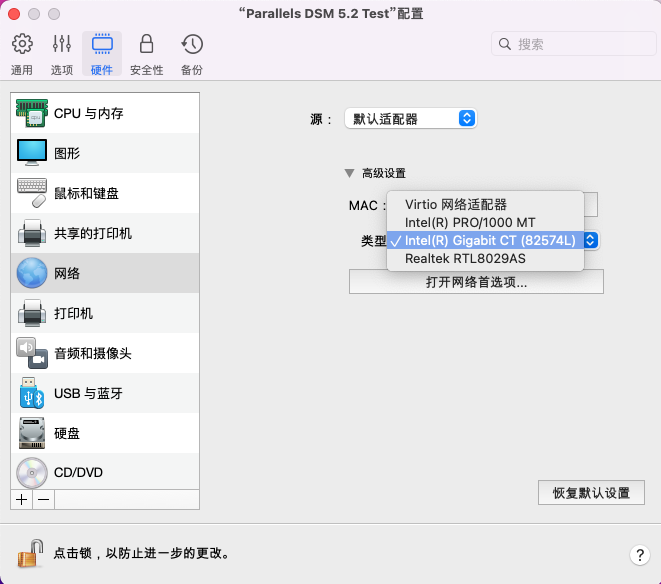Viewport: 661px width, 584px height.
Task: Select 音频和摄像头 sound and camera item
Action: [x=105, y=353]
